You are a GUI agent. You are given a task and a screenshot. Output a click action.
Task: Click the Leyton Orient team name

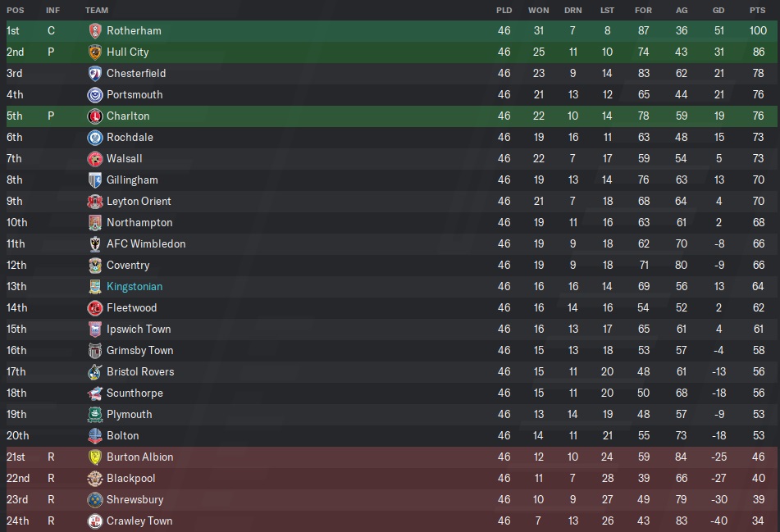point(139,201)
